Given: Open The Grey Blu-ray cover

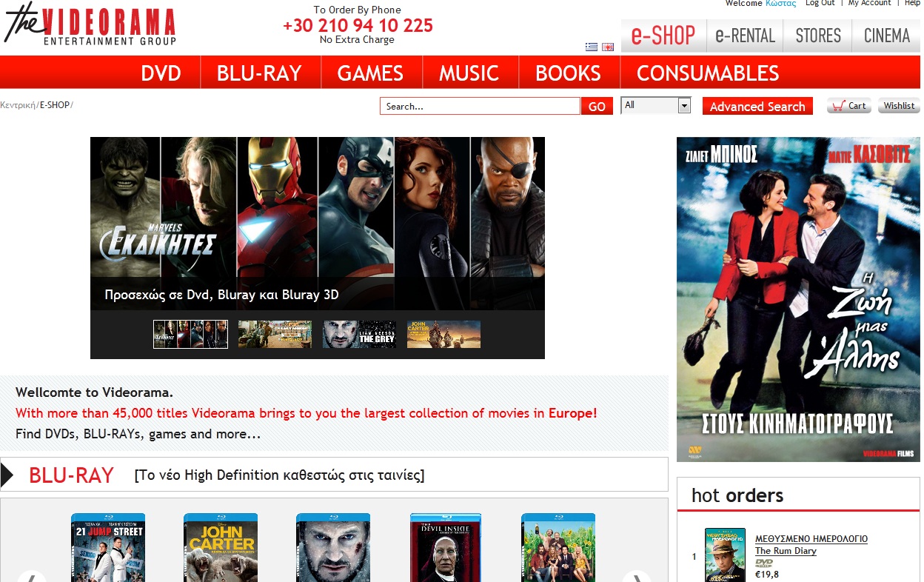Looking at the screenshot, I should 333,547.
